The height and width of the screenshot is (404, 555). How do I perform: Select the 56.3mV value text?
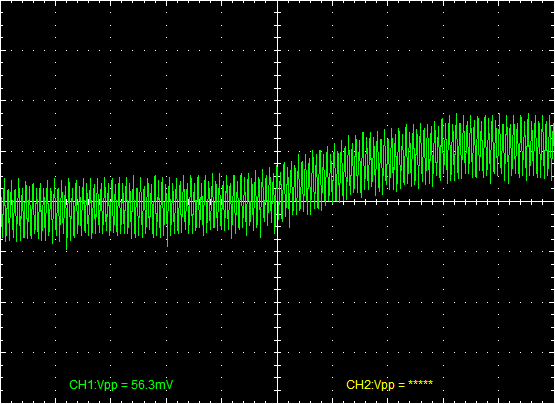pyautogui.click(x=152, y=385)
